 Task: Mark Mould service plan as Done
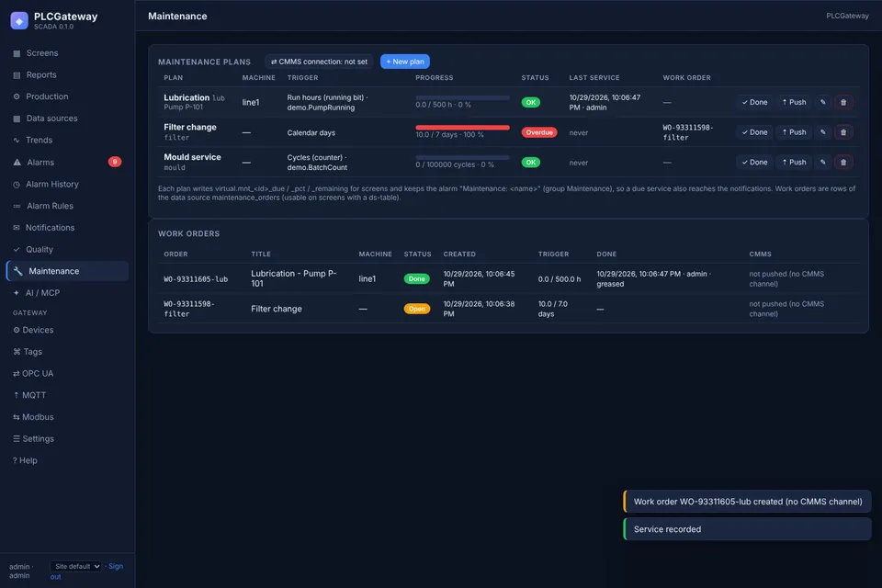754,162
